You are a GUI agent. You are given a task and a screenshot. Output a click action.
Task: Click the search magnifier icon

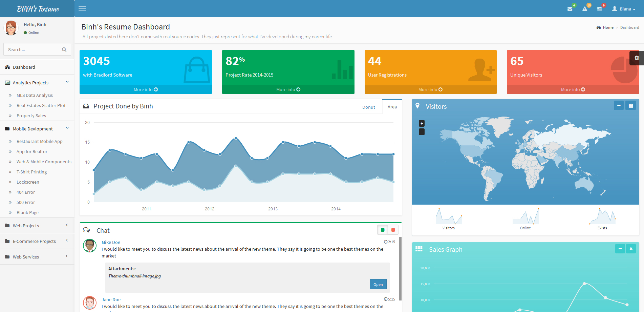[x=64, y=50]
